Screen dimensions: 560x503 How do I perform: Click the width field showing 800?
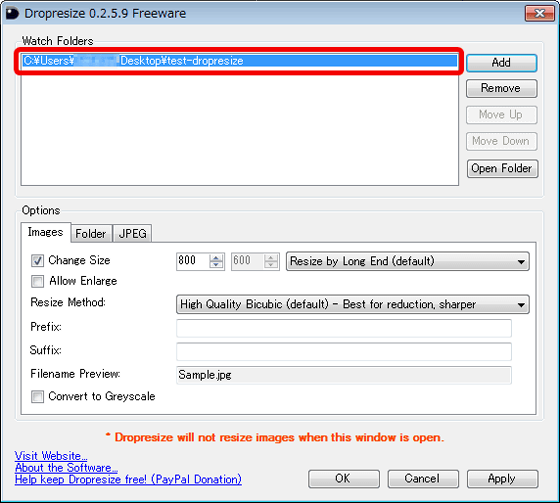click(x=193, y=261)
